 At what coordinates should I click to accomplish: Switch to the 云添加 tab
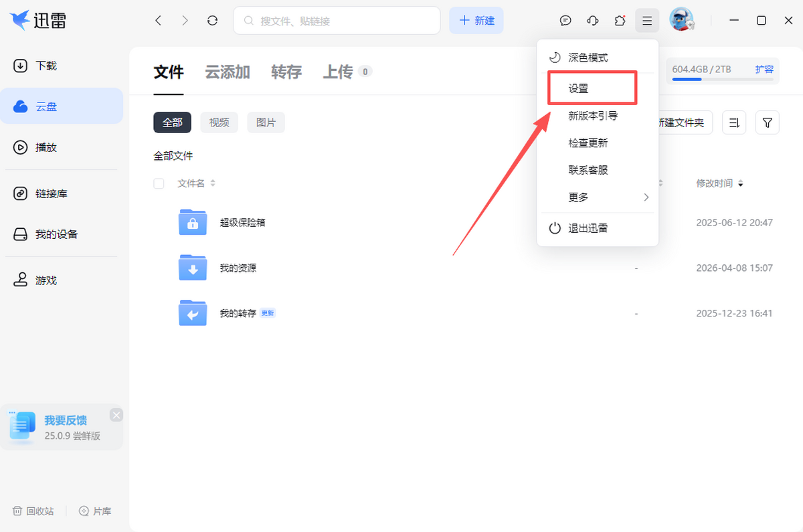228,72
